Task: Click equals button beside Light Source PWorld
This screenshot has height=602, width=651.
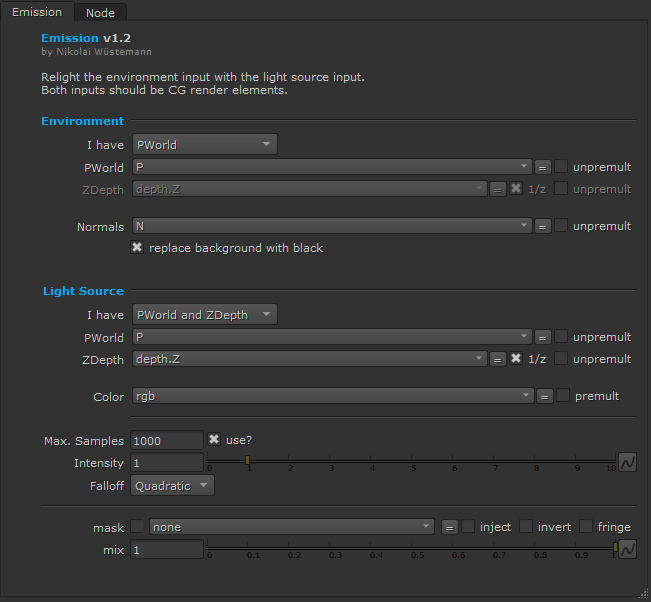Action: [543, 337]
